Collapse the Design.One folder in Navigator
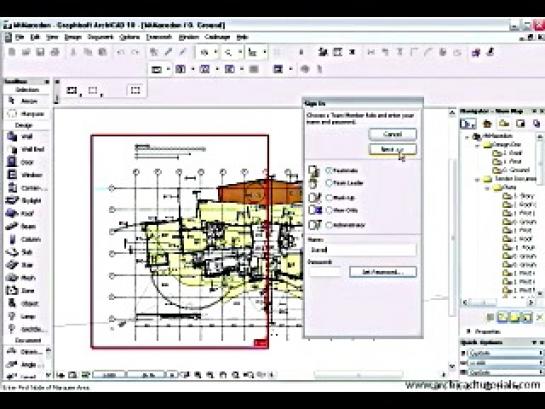This screenshot has height=409, width=545. click(478, 145)
